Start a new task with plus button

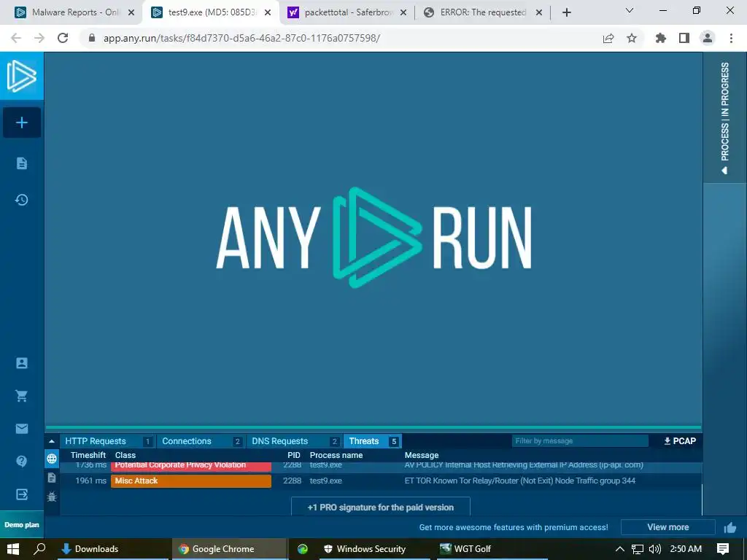(x=22, y=122)
